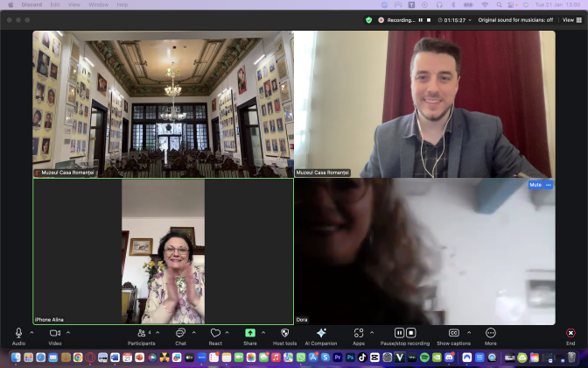588x368 pixels.
Task: Open the Edit menu in menu bar
Action: point(55,4)
